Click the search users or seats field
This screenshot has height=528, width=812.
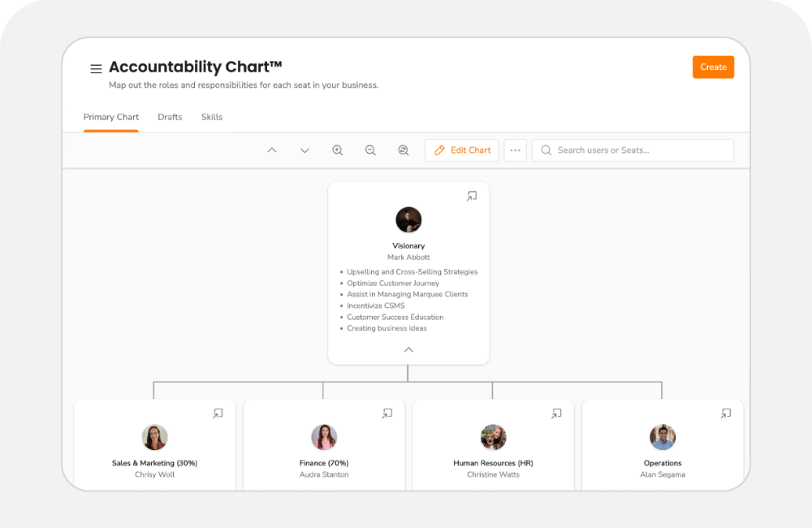[x=633, y=150]
